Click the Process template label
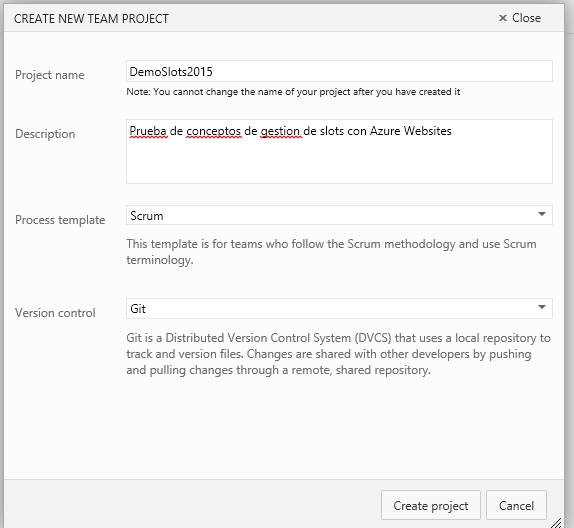The image size is (574, 528). tap(60, 220)
